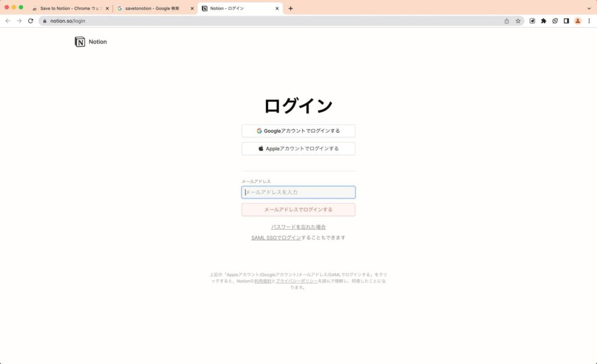Open a new tab with plus button

[x=291, y=9]
